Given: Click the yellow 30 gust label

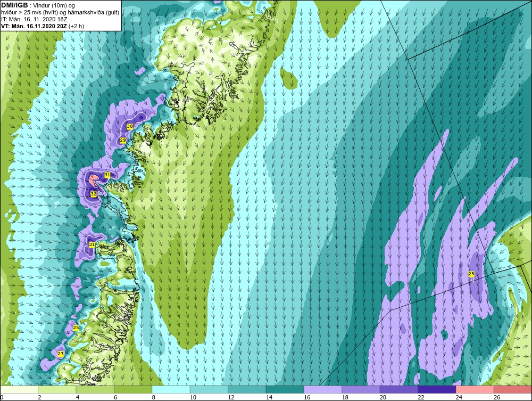Looking at the screenshot, I should coord(130,126).
